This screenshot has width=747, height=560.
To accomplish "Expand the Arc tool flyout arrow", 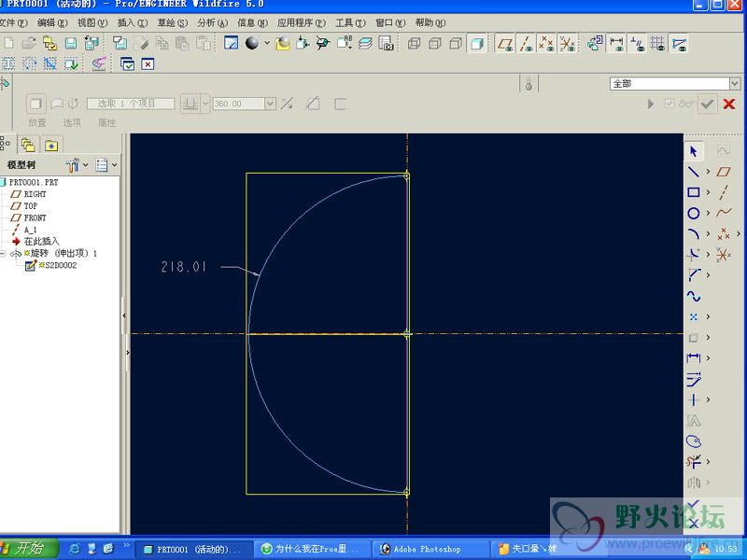I will (708, 233).
